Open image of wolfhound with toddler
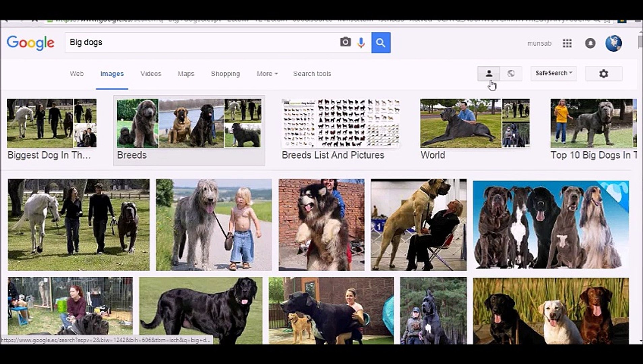 (214, 225)
